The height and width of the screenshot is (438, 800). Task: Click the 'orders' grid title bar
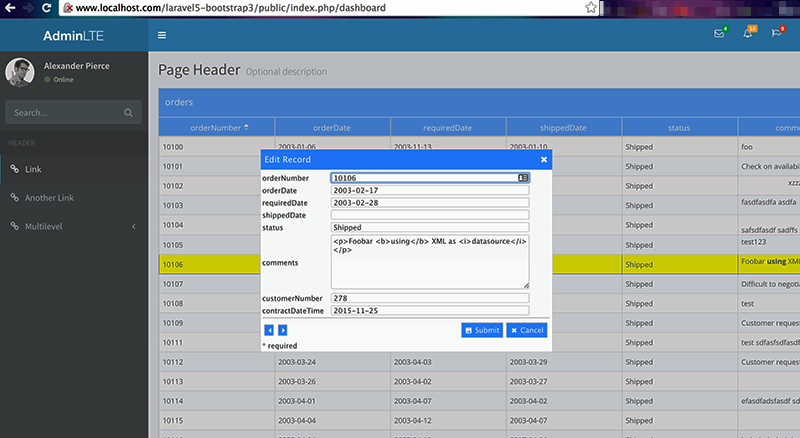[479, 102]
